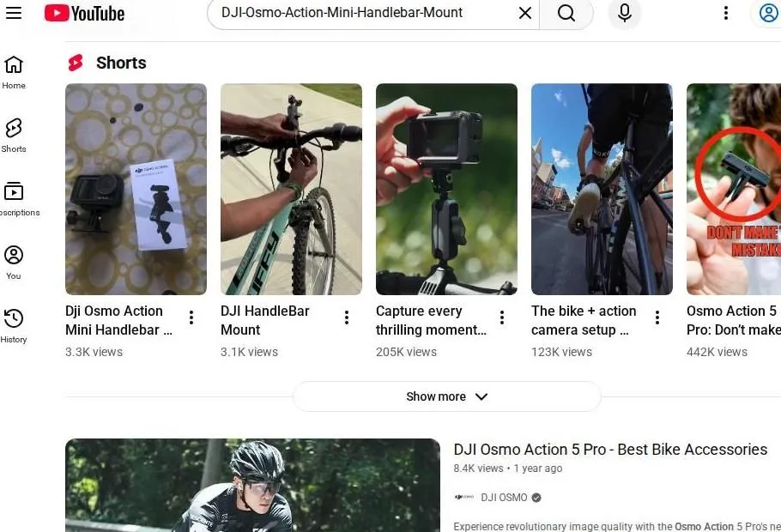Click the '205K views' text
781x532 pixels.
(x=406, y=352)
